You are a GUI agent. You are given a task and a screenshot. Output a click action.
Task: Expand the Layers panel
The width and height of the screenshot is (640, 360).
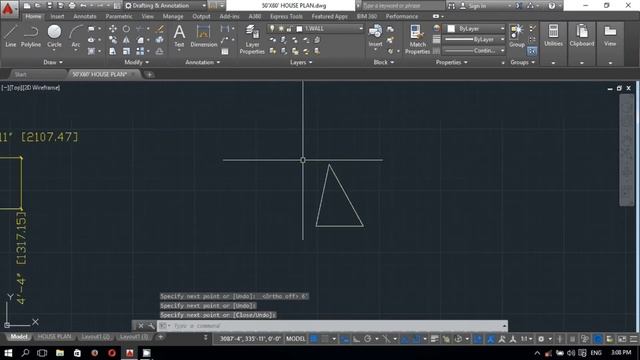click(301, 62)
